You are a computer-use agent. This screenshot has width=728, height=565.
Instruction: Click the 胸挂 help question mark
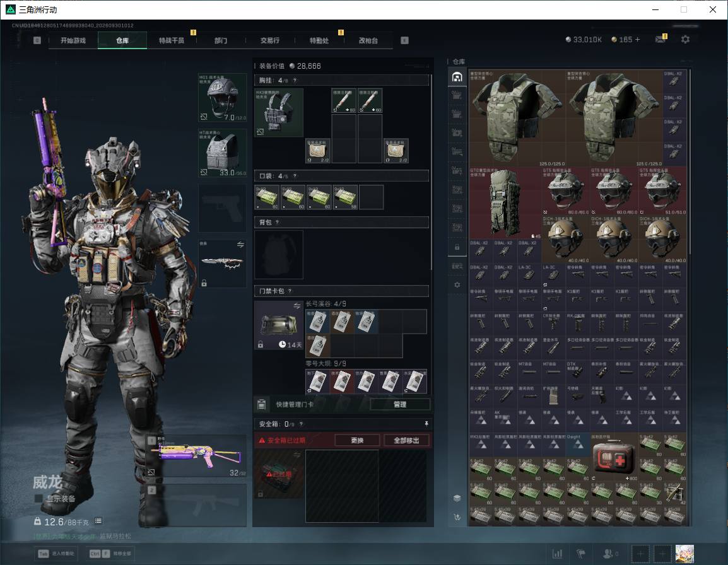tap(295, 80)
